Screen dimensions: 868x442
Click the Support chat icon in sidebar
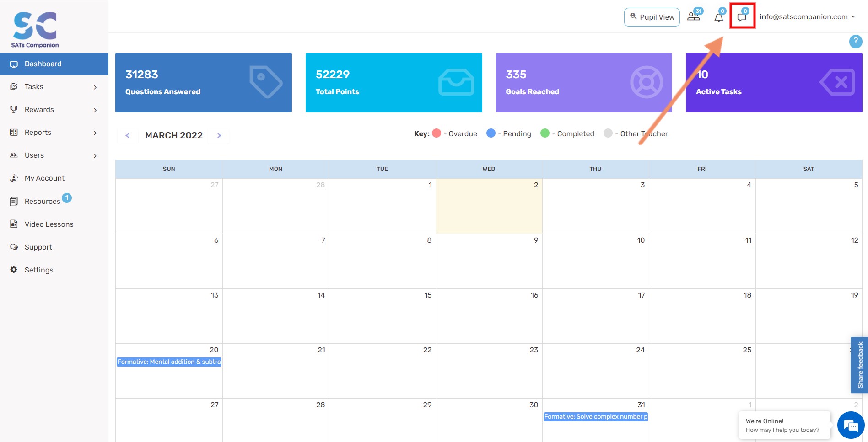click(x=14, y=247)
